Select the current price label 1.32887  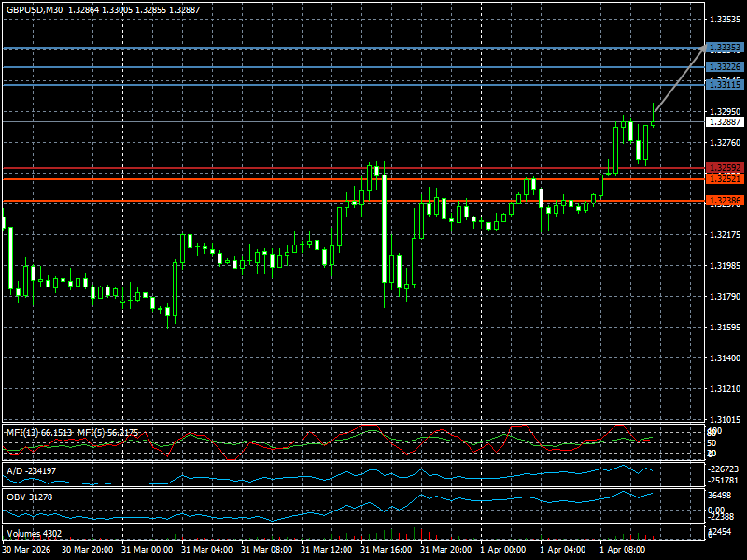tap(725, 122)
